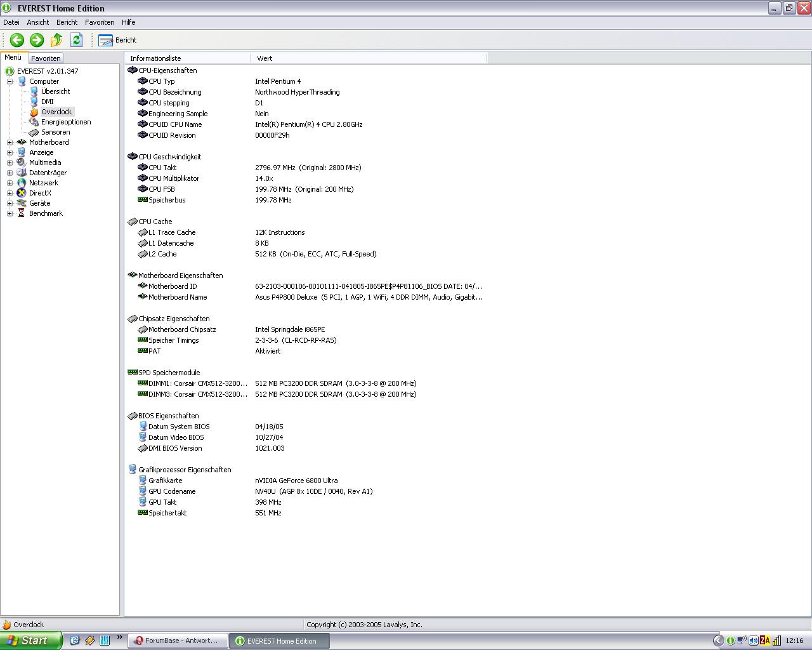Image resolution: width=812 pixels, height=650 pixels.
Task: Click the Speicherbus memory icon
Action: (143, 200)
